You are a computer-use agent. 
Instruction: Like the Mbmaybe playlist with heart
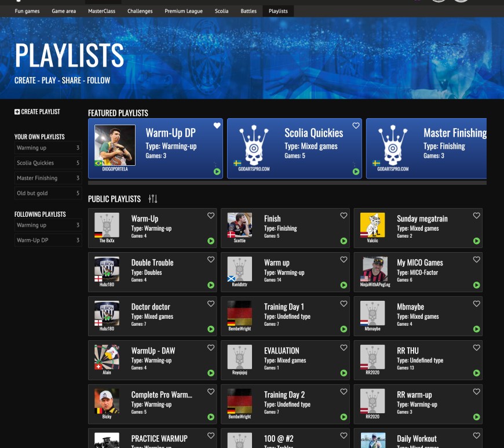coord(476,304)
